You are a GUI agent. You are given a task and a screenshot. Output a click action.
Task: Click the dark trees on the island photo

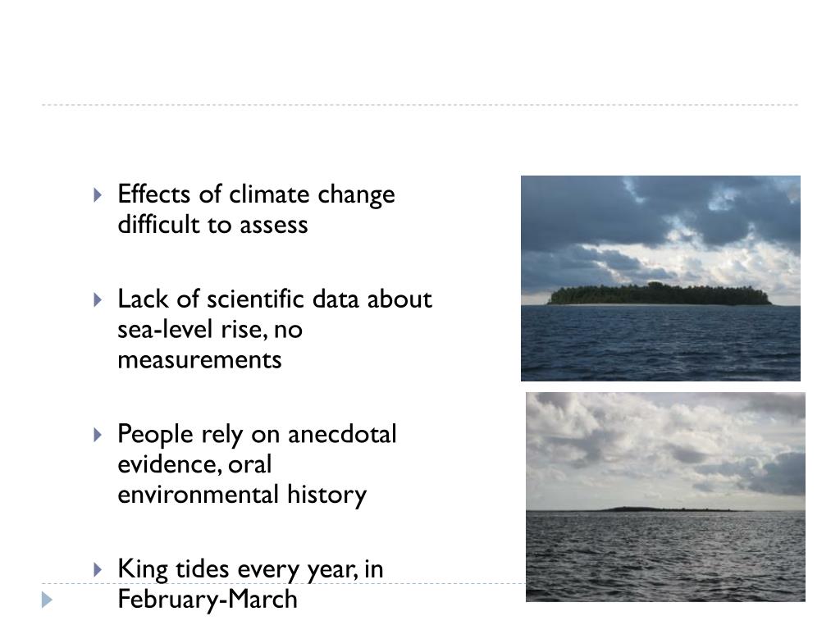(x=659, y=294)
